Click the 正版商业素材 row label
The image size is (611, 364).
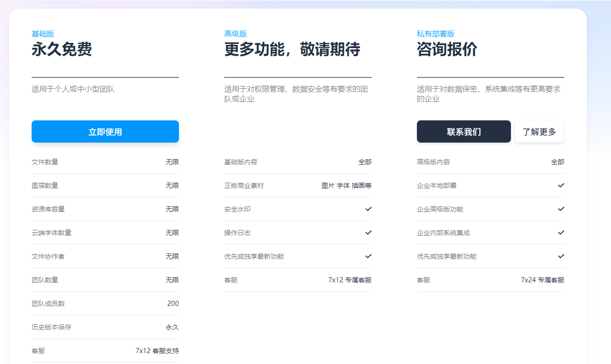[x=244, y=186]
